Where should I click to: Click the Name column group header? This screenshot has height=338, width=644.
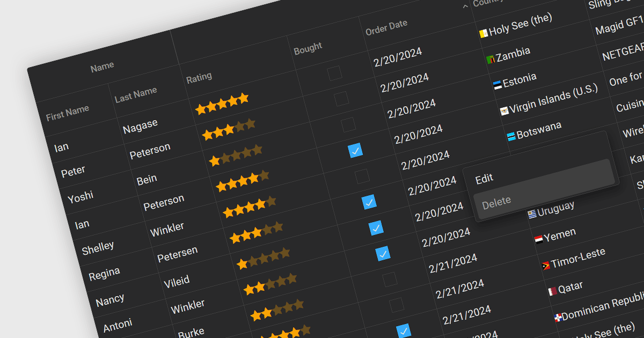[102, 67]
